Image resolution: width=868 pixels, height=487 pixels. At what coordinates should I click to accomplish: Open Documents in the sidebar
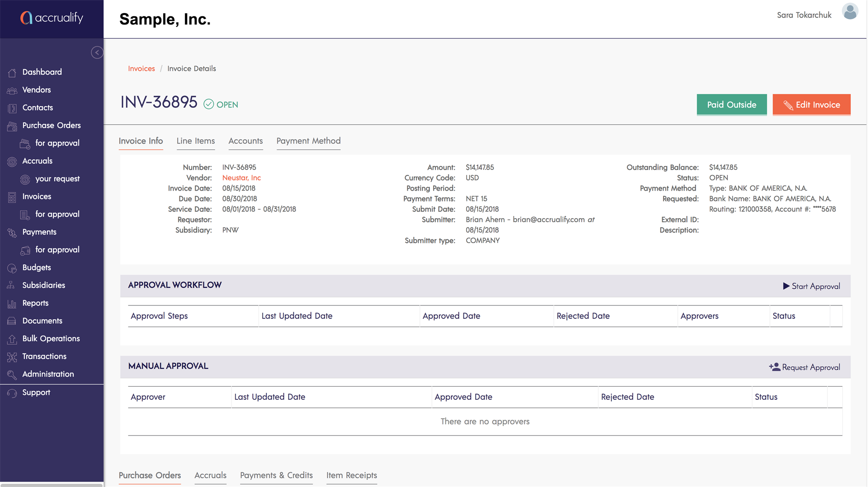click(42, 321)
